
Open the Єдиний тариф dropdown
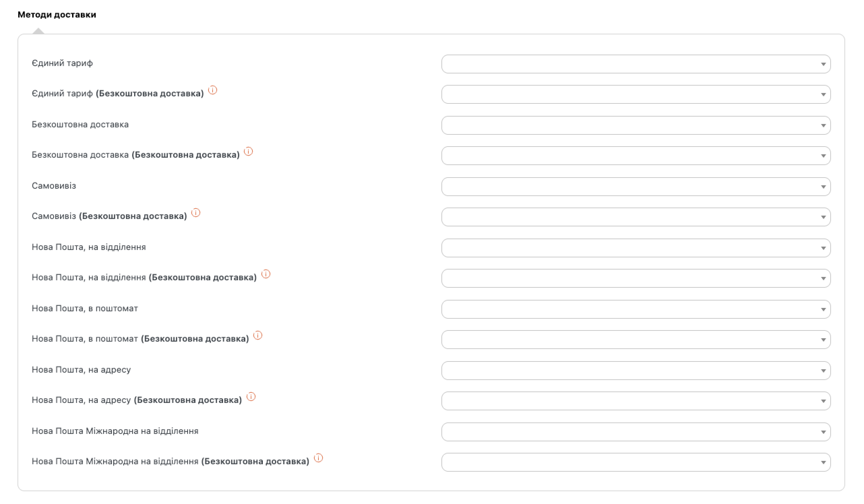[636, 64]
